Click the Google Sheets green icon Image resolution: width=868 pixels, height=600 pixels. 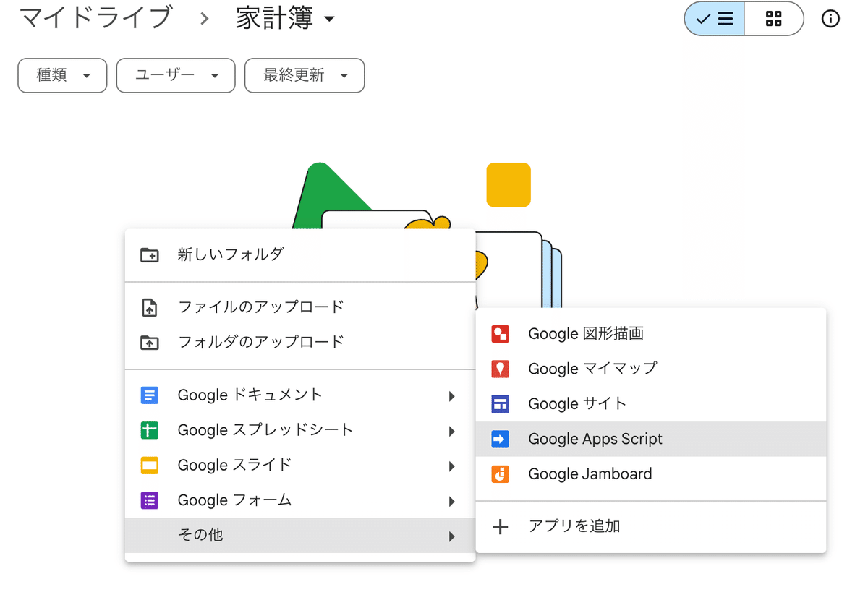click(149, 431)
